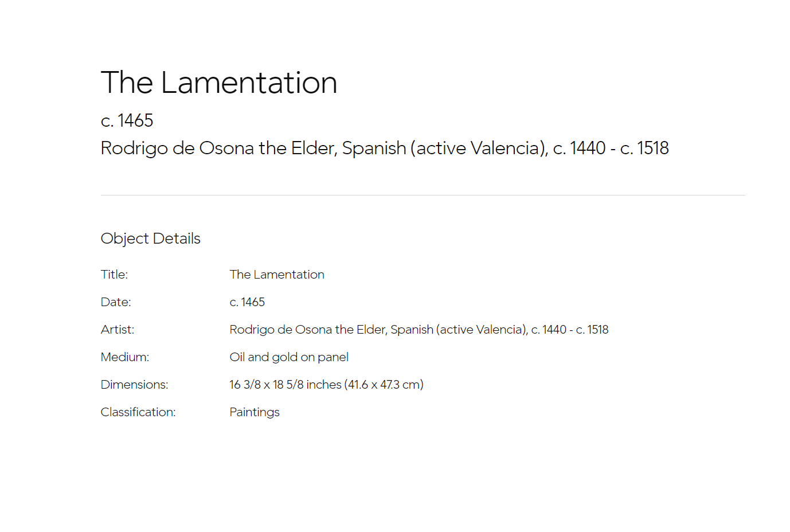Open the 'Paintings' classification value
The height and width of the screenshot is (532, 790).
click(x=255, y=412)
